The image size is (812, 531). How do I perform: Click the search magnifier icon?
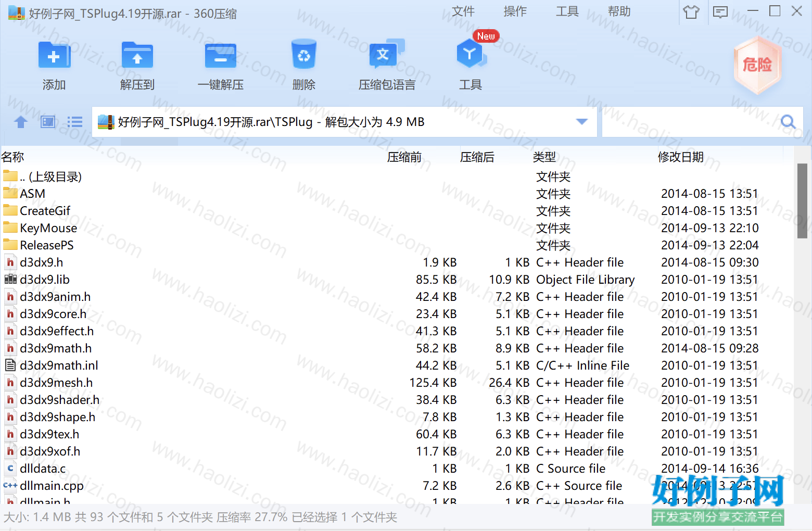click(789, 122)
